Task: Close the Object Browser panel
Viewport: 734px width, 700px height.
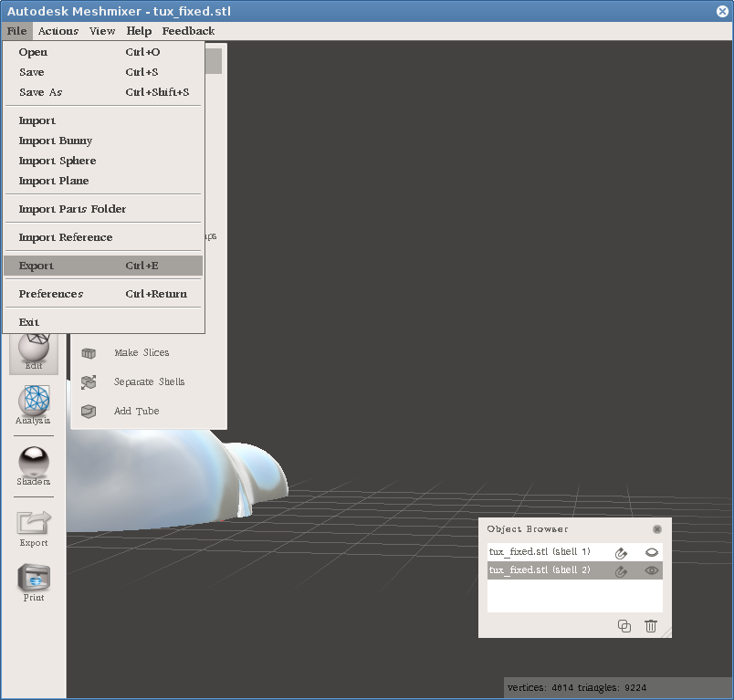Action: coord(657,529)
